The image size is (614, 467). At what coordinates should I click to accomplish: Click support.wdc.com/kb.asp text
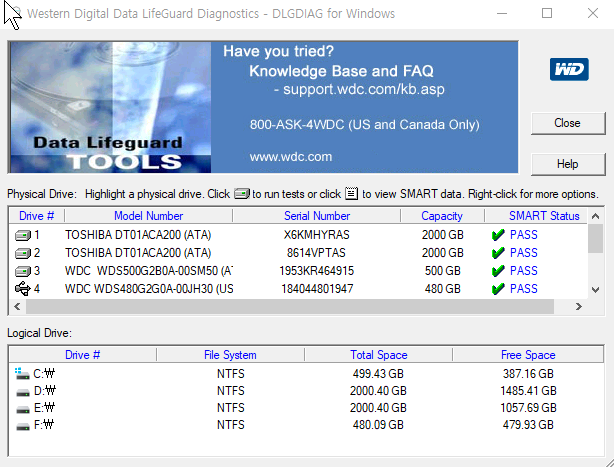[364, 89]
